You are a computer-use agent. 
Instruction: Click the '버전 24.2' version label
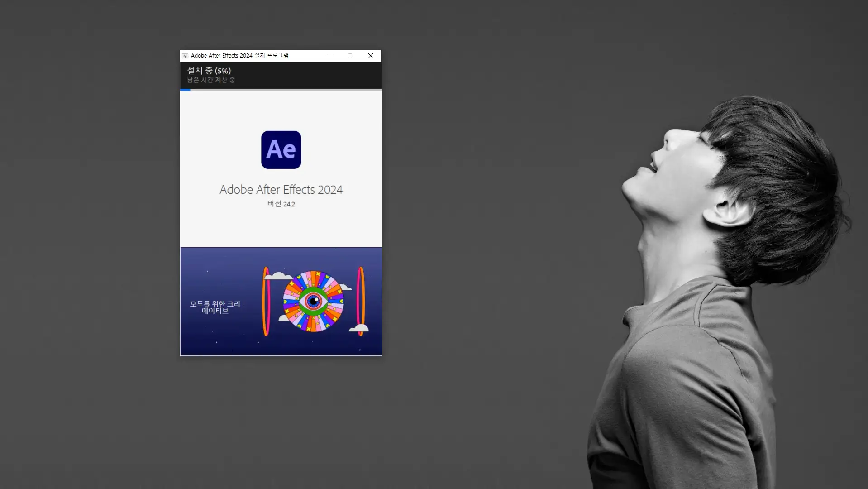(x=281, y=204)
